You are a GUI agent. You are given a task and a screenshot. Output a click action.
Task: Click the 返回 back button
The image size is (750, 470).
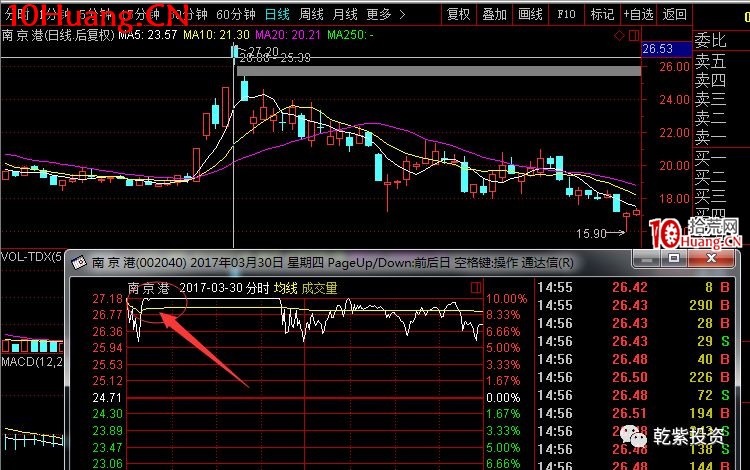tap(674, 15)
